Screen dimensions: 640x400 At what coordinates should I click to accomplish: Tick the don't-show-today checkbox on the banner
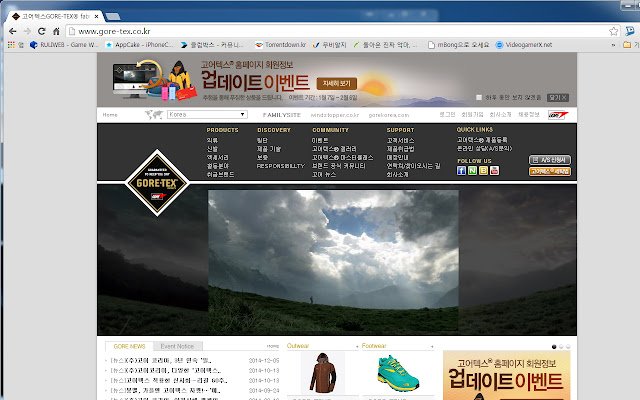pos(479,98)
